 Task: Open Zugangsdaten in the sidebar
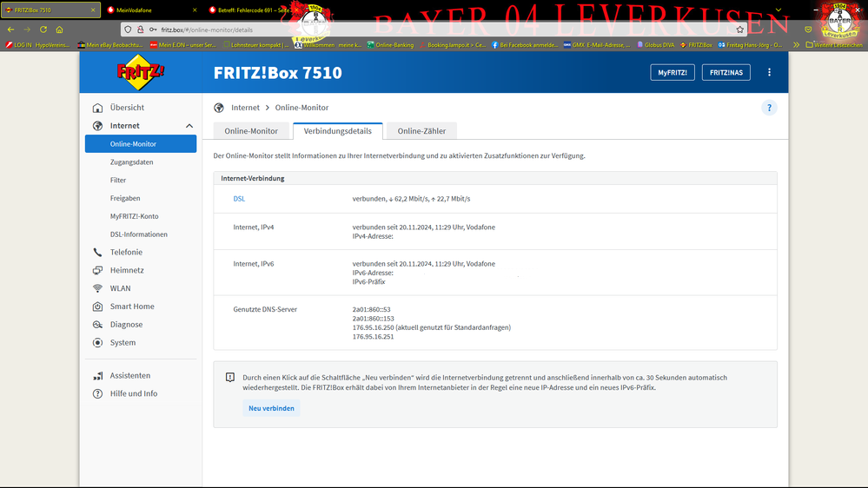pos(132,162)
